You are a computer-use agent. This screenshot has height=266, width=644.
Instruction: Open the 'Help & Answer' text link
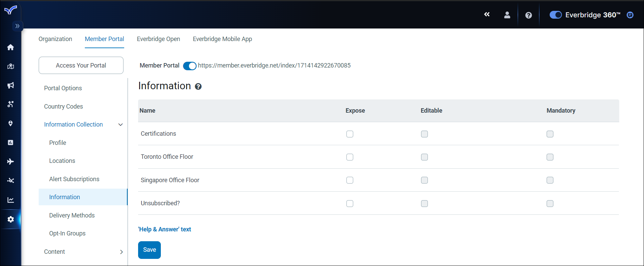pyautogui.click(x=165, y=229)
